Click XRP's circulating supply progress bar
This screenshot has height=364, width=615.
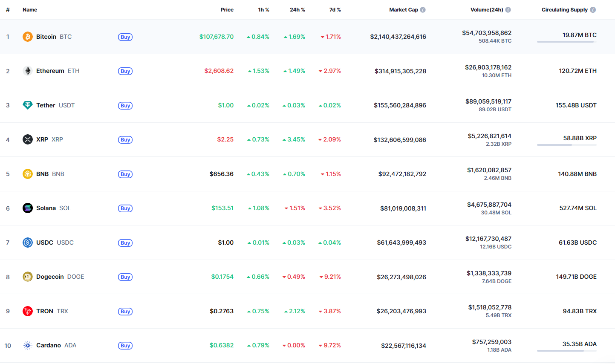click(567, 145)
